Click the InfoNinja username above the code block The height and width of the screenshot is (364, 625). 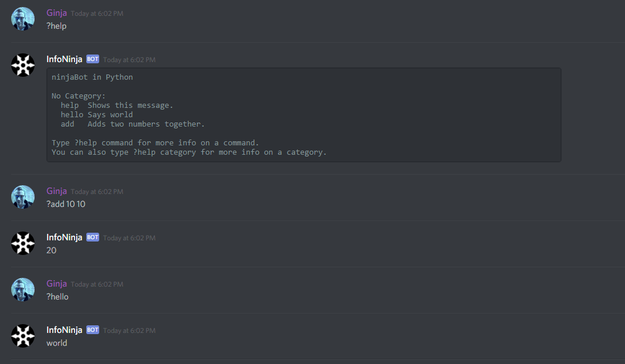[x=64, y=59]
